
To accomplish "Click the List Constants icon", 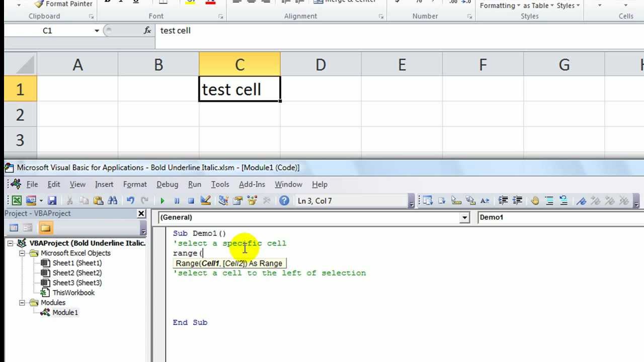I will (x=442, y=201).
